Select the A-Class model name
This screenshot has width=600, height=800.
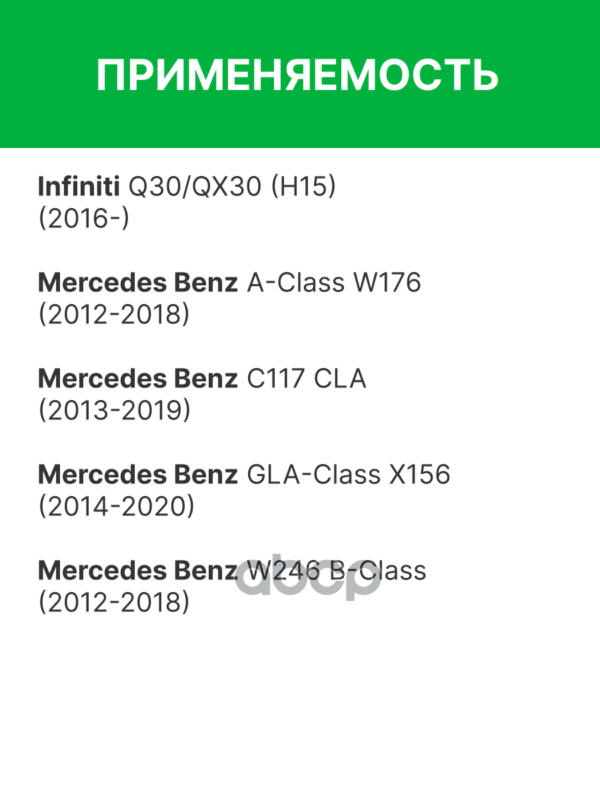tap(292, 283)
